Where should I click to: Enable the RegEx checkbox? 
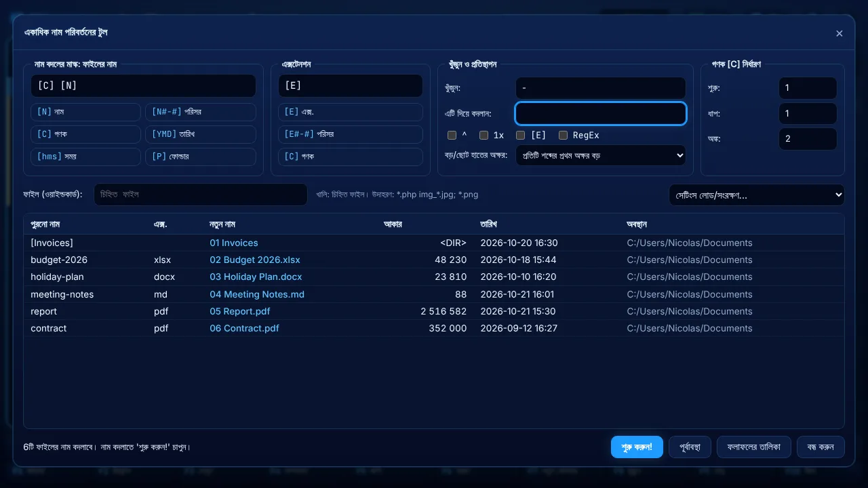pyautogui.click(x=563, y=136)
